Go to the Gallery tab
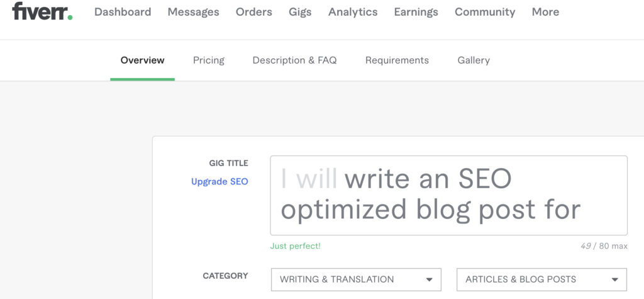The image size is (644, 299). coord(474,60)
